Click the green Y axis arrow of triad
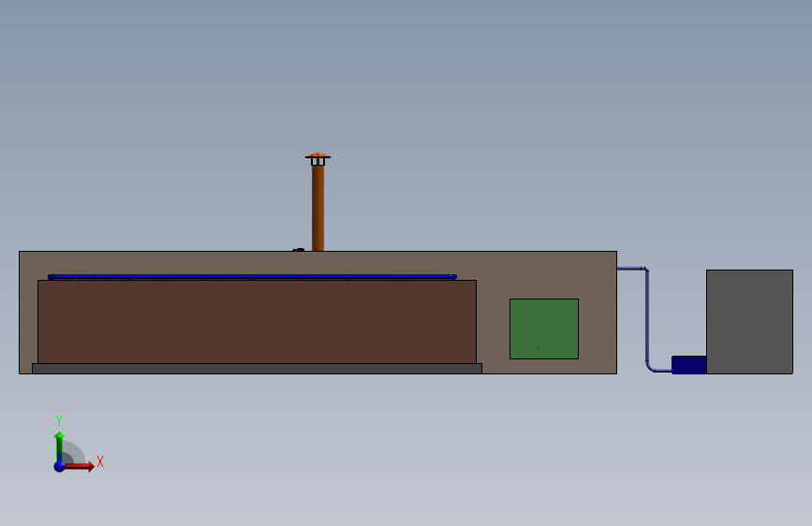Screen dimensions: 812x526 [x=60, y=446]
